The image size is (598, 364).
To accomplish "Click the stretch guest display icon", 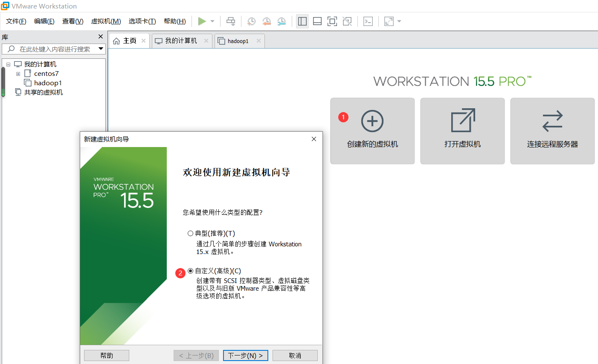I will [x=389, y=21].
